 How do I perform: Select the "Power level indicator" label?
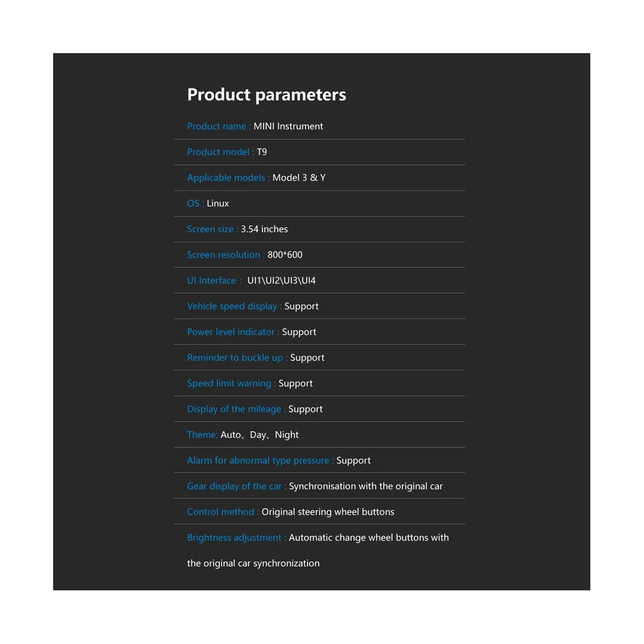tap(231, 332)
